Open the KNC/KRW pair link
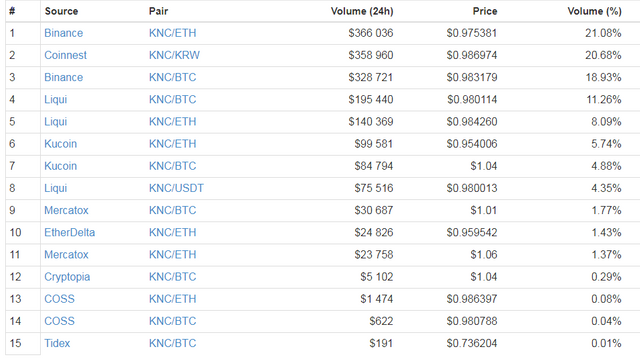 coord(174,55)
